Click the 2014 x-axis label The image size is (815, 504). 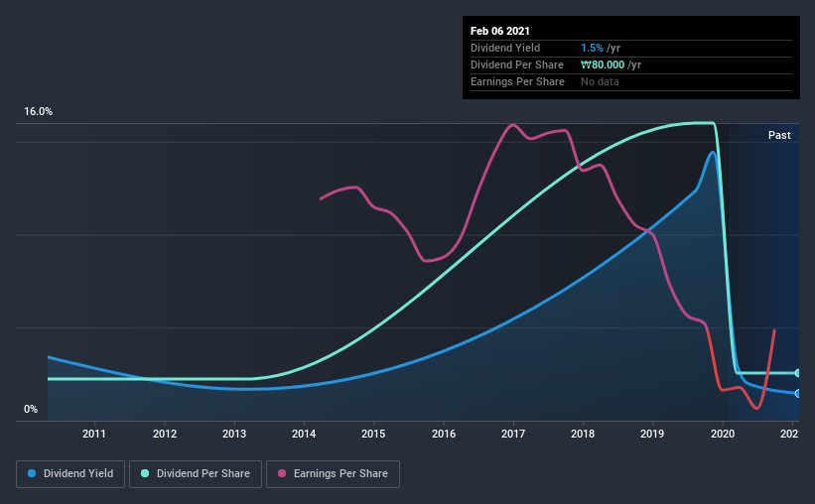304,434
